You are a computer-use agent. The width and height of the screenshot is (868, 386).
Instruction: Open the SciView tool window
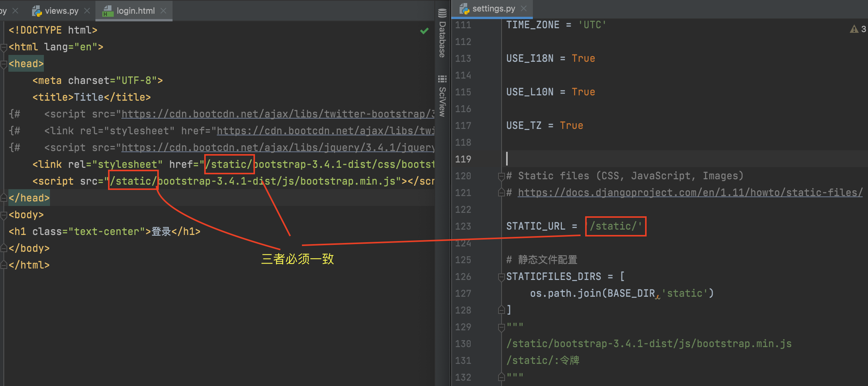pos(442,96)
